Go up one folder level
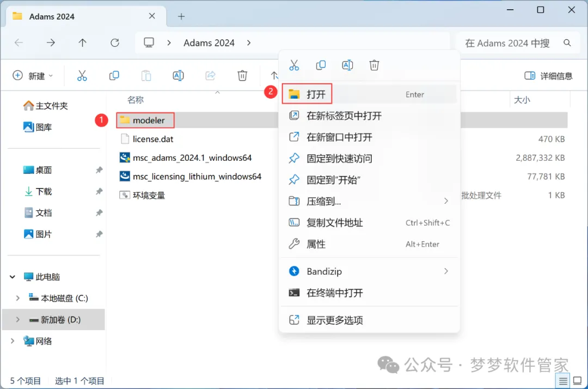This screenshot has height=389, width=588. click(83, 42)
